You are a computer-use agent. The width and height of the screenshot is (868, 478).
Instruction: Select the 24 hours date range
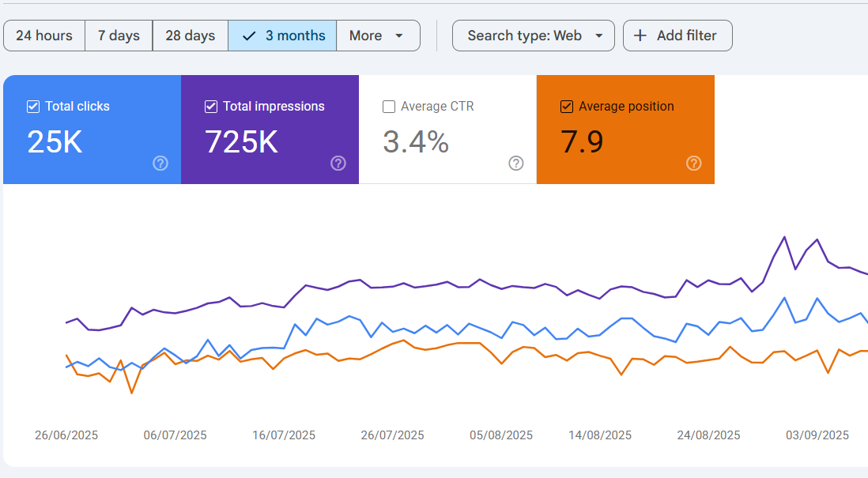point(44,36)
